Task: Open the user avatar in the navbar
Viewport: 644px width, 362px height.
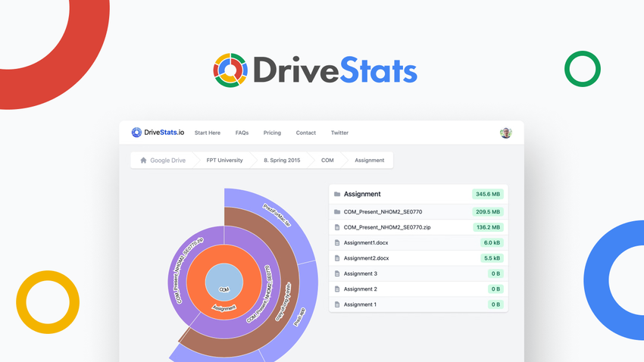Action: 505,133
